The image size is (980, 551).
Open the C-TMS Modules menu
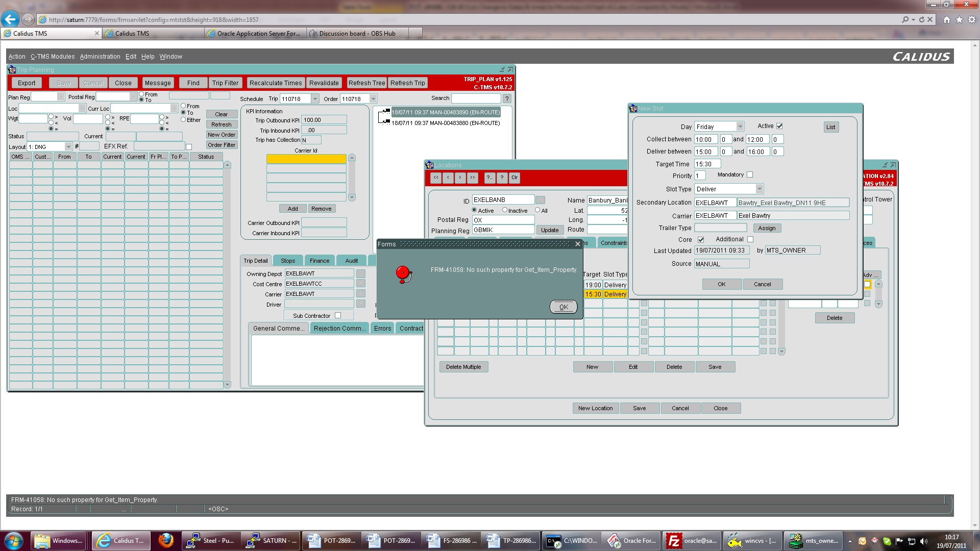(53, 57)
